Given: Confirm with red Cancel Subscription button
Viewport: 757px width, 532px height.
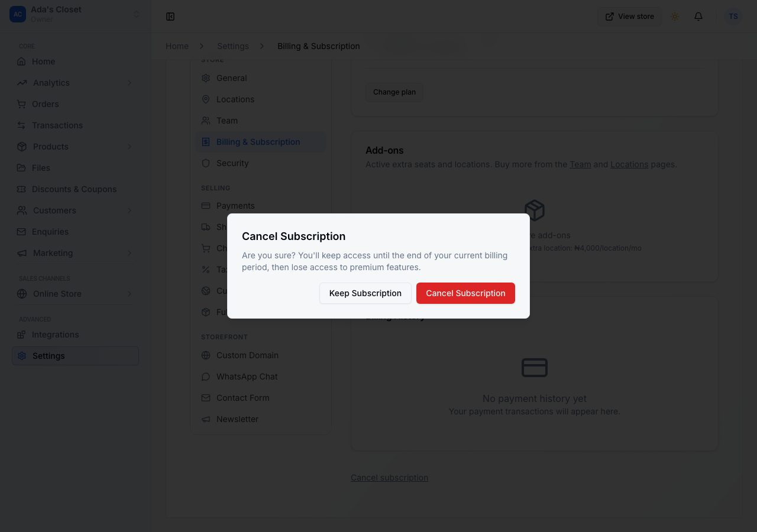Looking at the screenshot, I should [465, 293].
